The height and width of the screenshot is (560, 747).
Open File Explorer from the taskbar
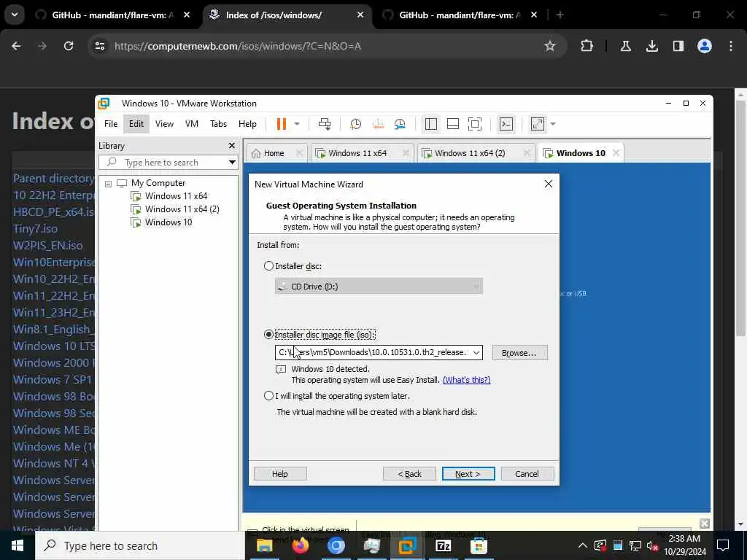tap(264, 545)
